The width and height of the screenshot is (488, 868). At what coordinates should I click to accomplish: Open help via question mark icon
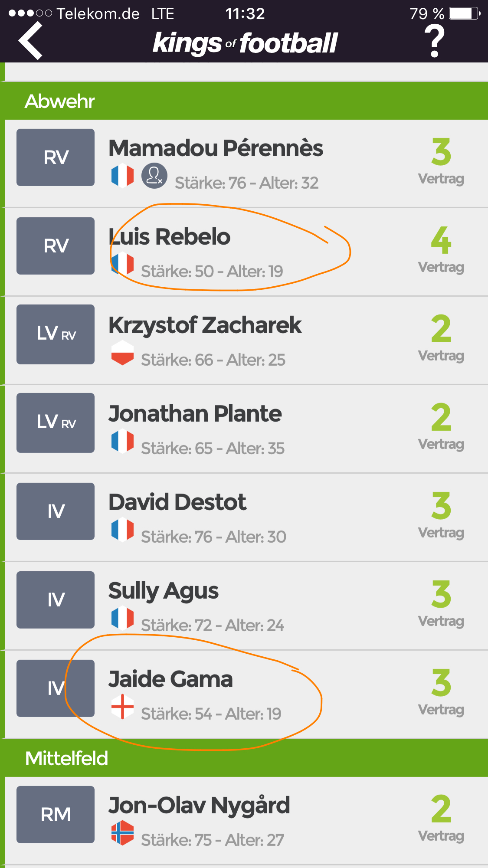(434, 41)
